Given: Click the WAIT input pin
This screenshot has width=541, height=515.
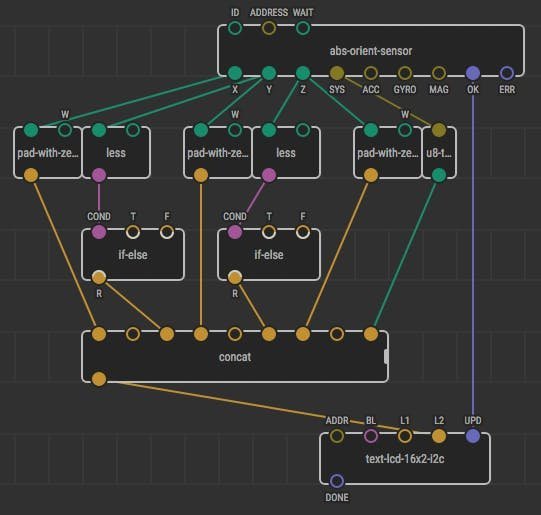Looking at the screenshot, I should click(303, 28).
